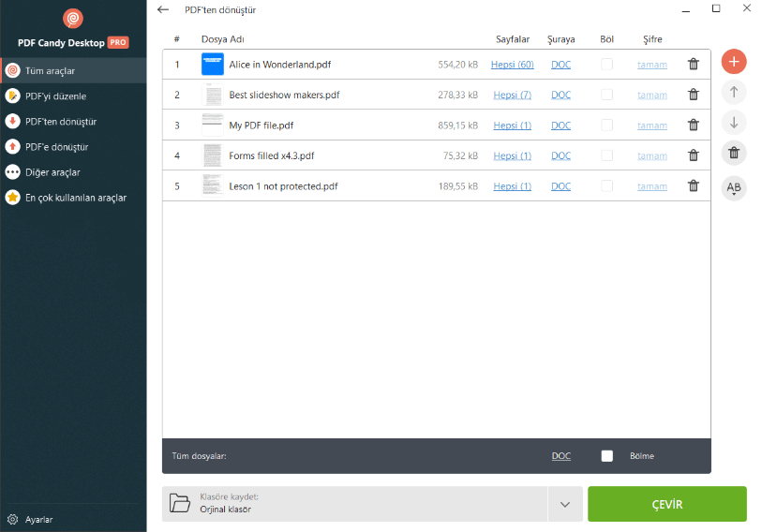
Task: Enable Böl for Best slideshow makers.pdf
Action: [x=607, y=95]
